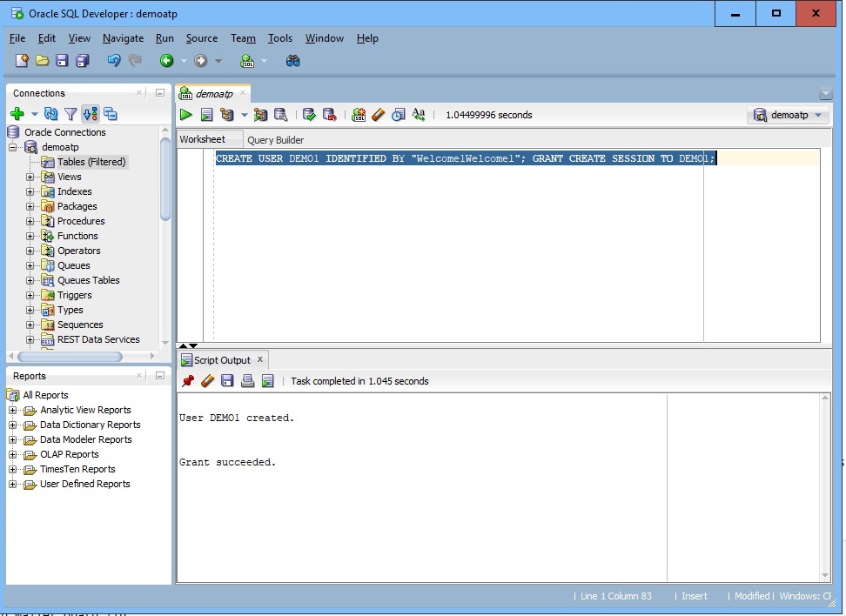The height and width of the screenshot is (616, 846).
Task: Click the Run Script icon
Action: [x=206, y=114]
